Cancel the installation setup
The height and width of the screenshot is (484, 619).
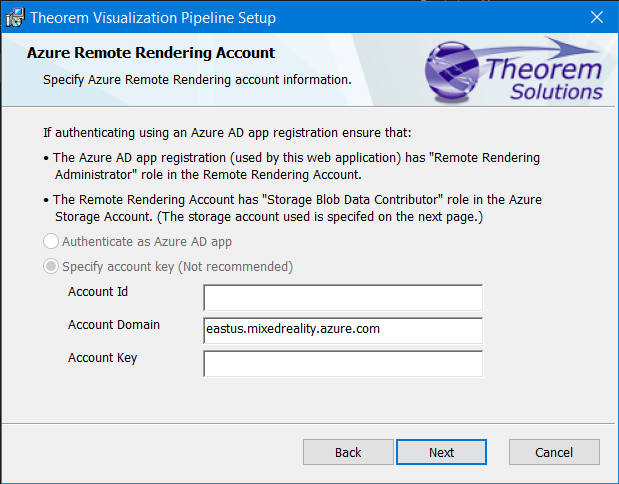tap(553, 452)
